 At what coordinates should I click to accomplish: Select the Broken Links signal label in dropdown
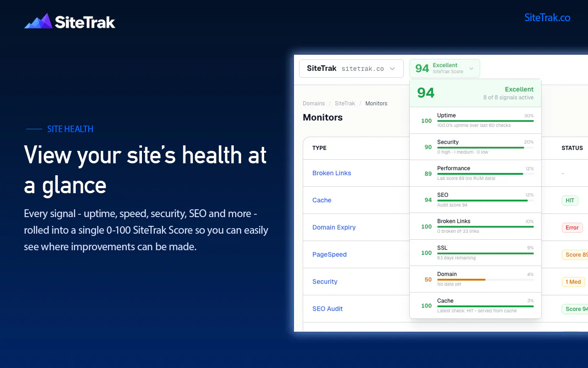tap(454, 221)
